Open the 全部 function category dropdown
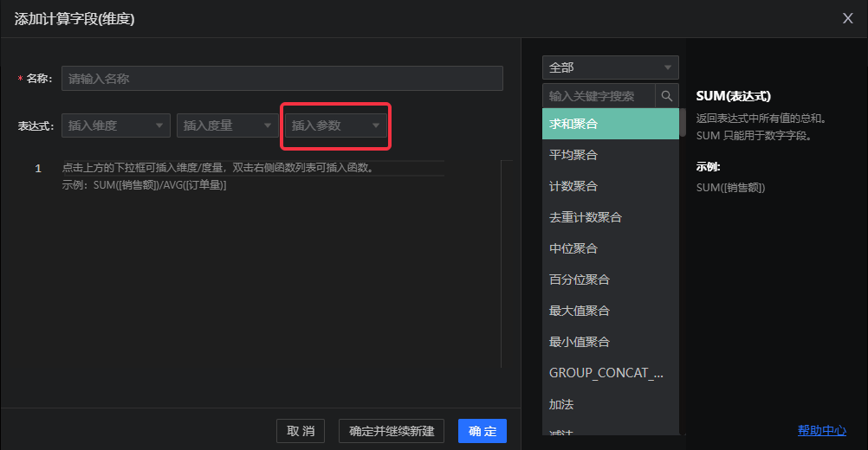The width and height of the screenshot is (868, 450). click(x=610, y=67)
